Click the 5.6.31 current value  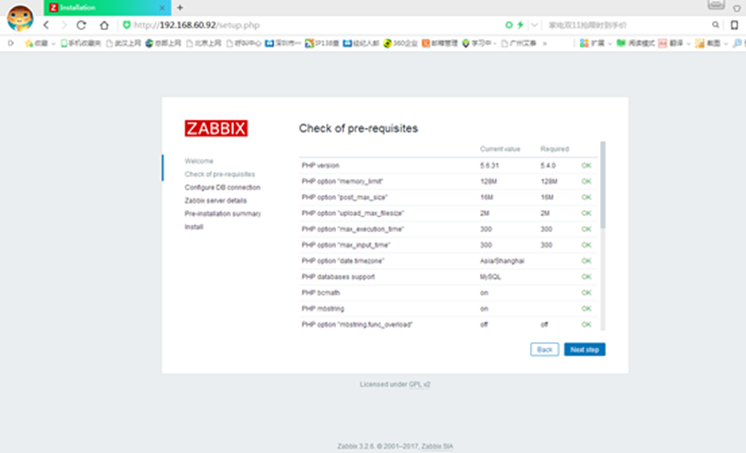click(x=489, y=166)
